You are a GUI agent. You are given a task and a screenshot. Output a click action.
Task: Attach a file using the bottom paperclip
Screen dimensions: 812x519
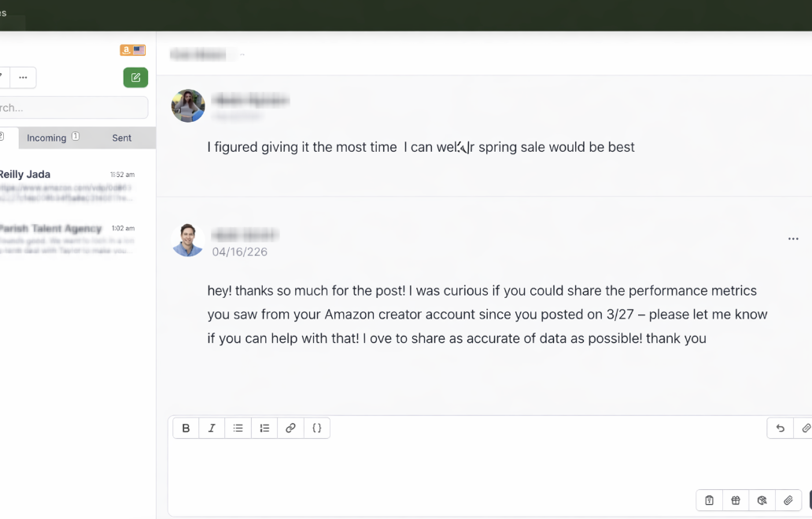[788, 500]
